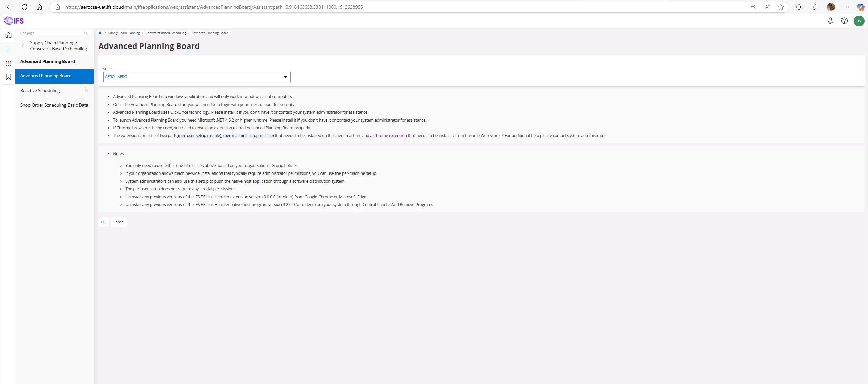Image resolution: width=868 pixels, height=384 pixels.
Task: Open the browser profile avatar
Action: pyautogui.click(x=831, y=7)
